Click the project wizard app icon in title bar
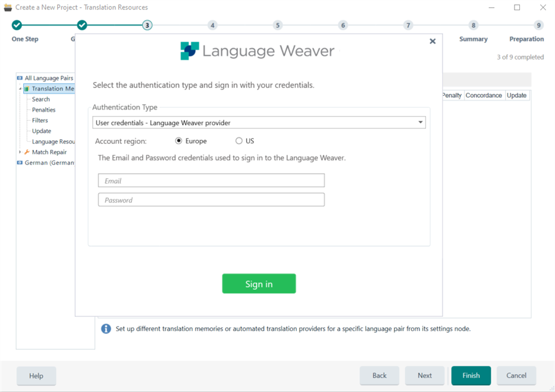 (8, 7)
